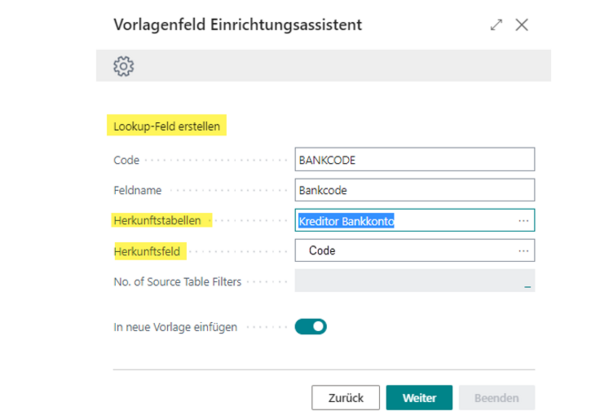The width and height of the screenshot is (600, 420).
Task: Click the Kreditor Bankkonto text field
Action: [400, 221]
